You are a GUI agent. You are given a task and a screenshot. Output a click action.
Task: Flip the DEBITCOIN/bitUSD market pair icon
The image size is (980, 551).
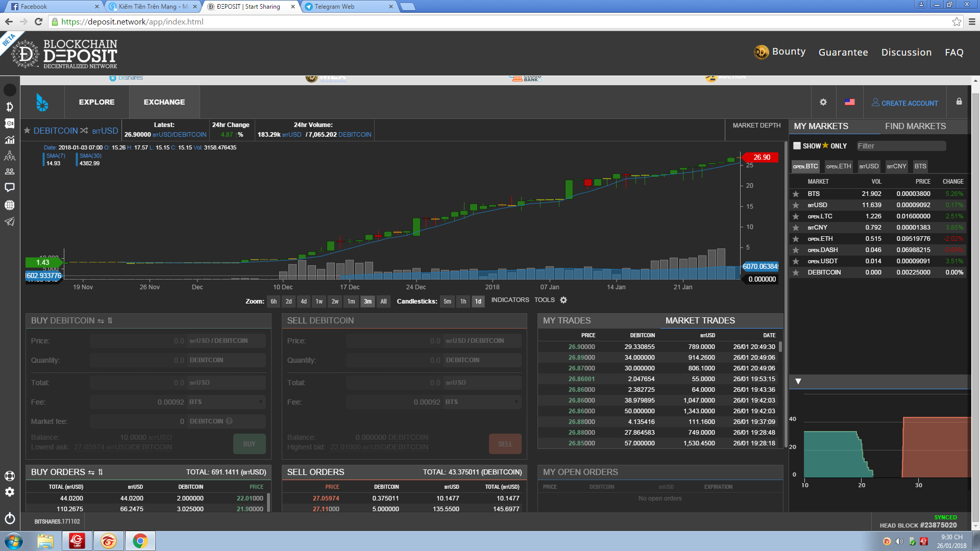click(x=84, y=131)
